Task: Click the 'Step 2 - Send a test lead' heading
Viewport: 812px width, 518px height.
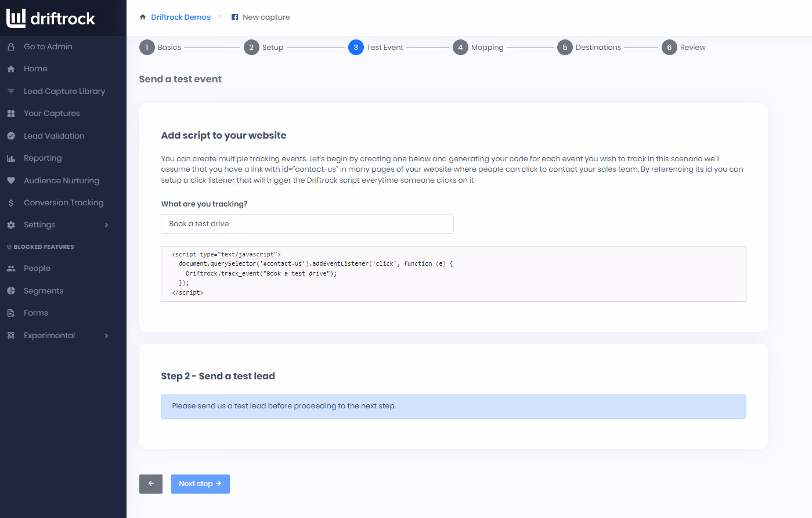Action: tap(218, 376)
